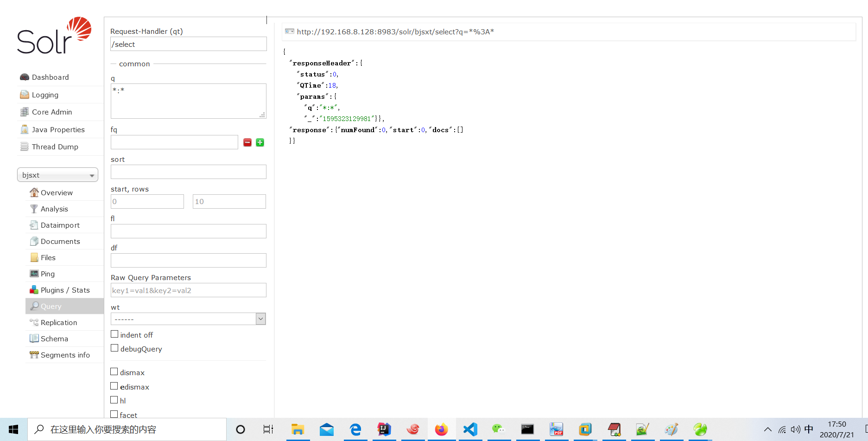868x441 pixels.
Task: Focus the fl field list input
Action: click(189, 231)
